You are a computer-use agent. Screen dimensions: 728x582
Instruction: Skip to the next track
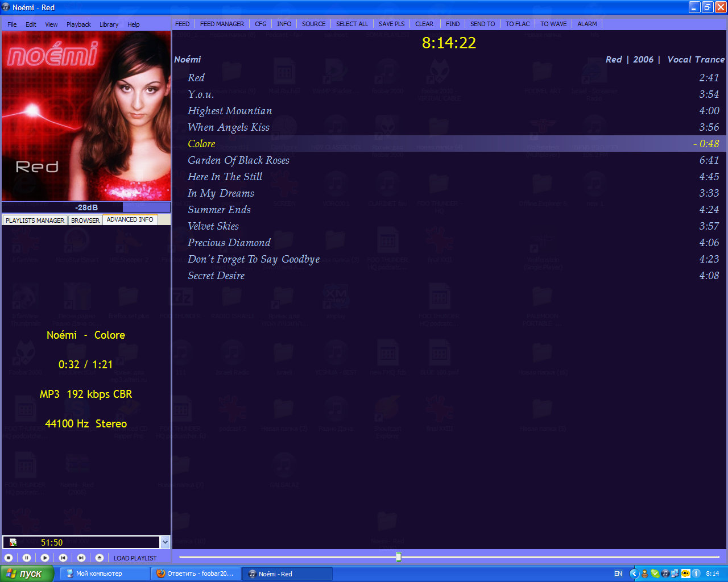[x=81, y=558]
